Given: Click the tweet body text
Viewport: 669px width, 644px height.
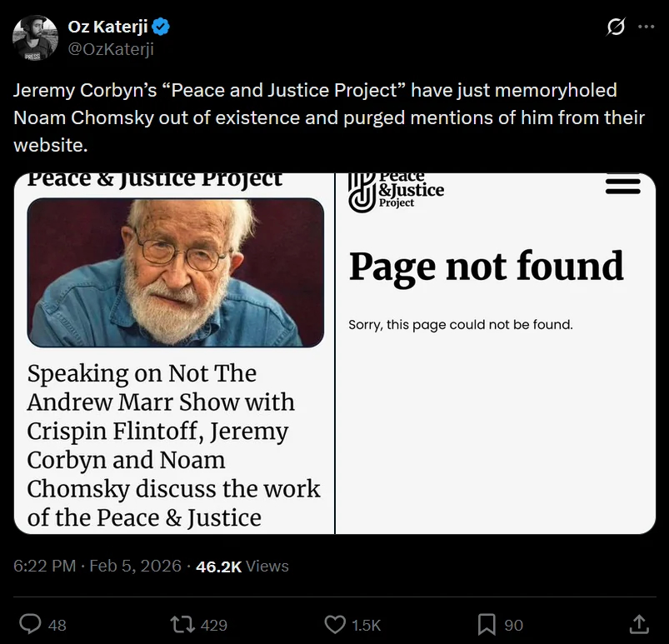Looking at the screenshot, I should pyautogui.click(x=329, y=117).
